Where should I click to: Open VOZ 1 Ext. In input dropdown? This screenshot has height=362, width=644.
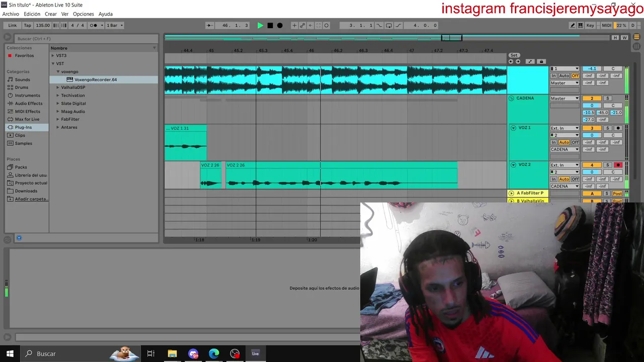[565, 128]
